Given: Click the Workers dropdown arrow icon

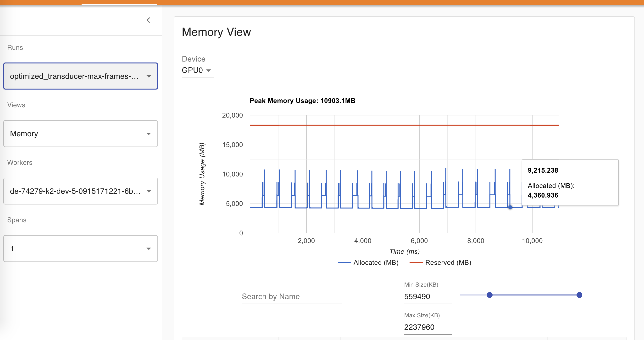Looking at the screenshot, I should 149,191.
